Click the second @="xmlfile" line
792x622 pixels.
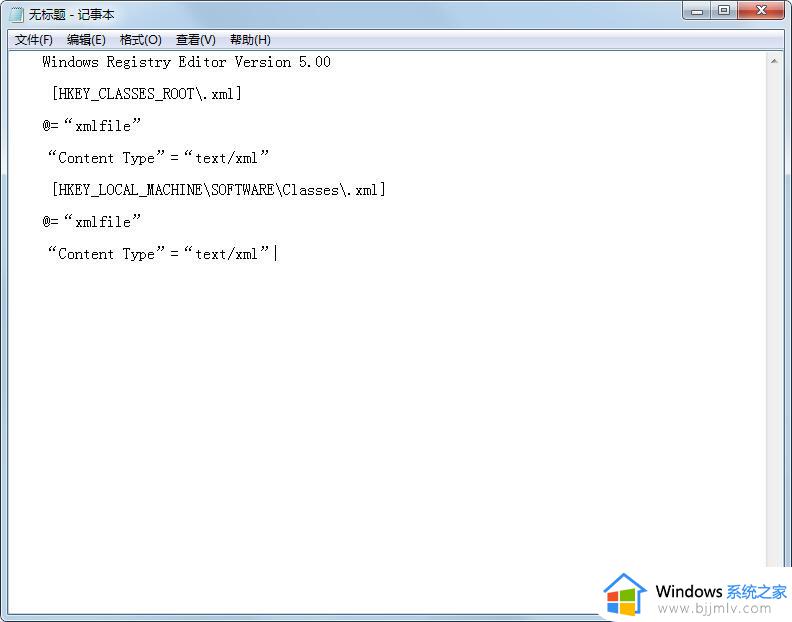click(x=91, y=221)
